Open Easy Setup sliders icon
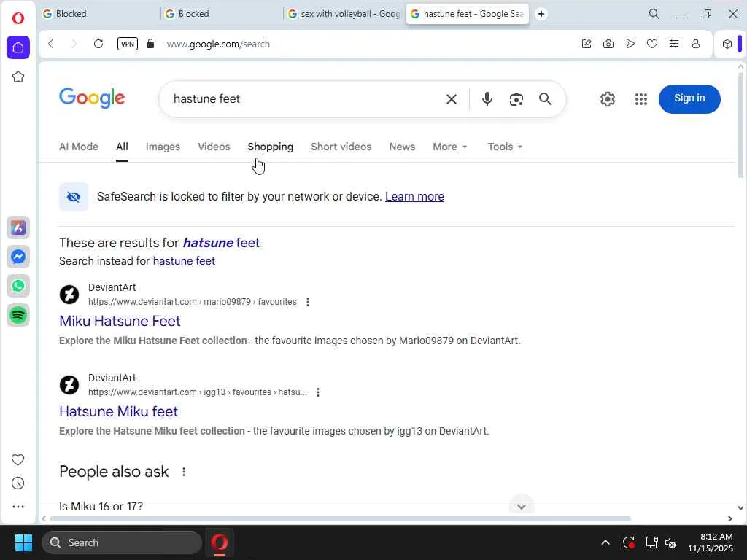 tap(673, 44)
